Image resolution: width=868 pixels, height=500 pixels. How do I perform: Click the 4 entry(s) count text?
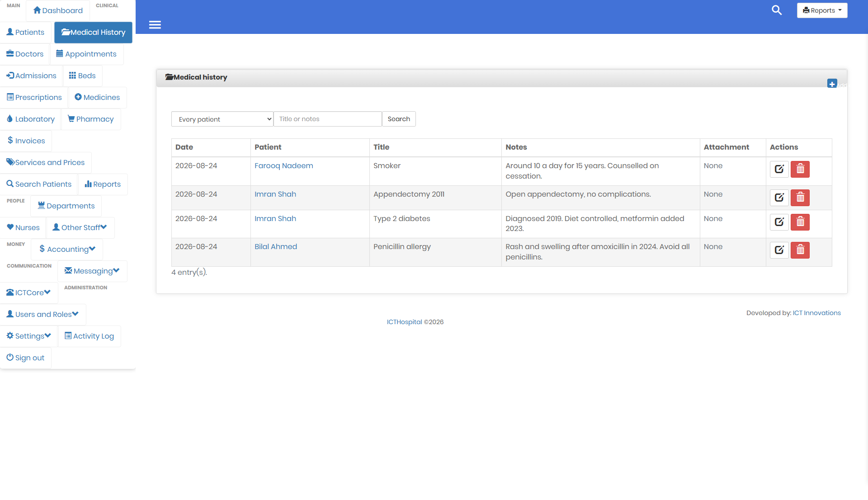tap(189, 272)
